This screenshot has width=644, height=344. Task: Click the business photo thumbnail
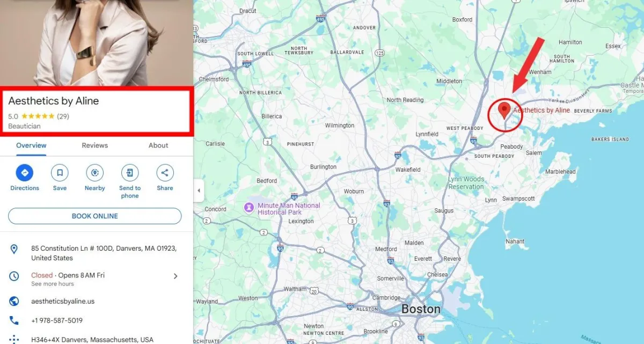97,43
